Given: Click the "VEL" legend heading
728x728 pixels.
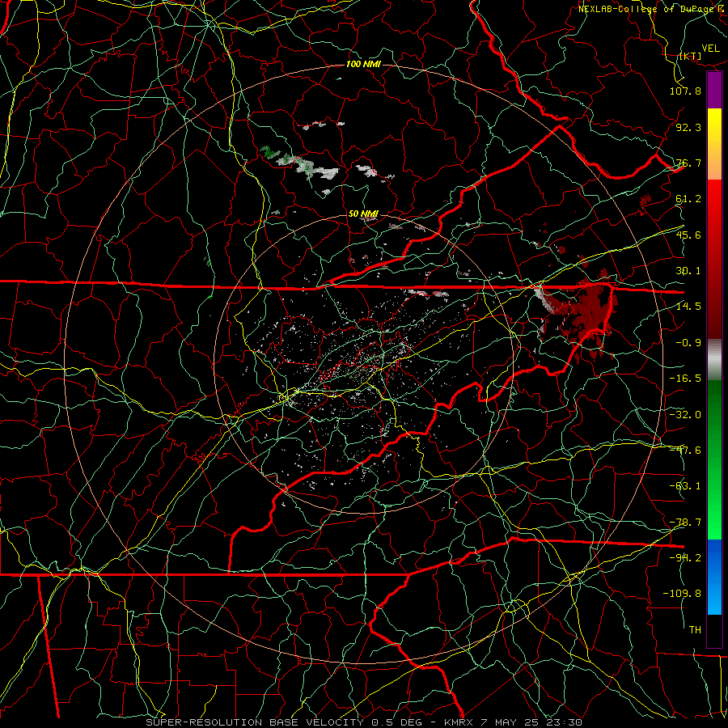Looking at the screenshot, I should [x=711, y=49].
